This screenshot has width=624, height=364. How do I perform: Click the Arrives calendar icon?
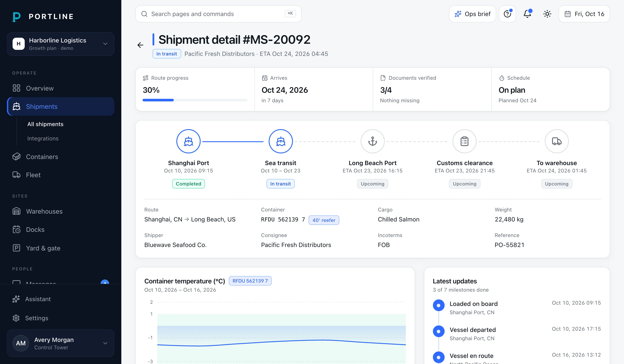coord(265,78)
